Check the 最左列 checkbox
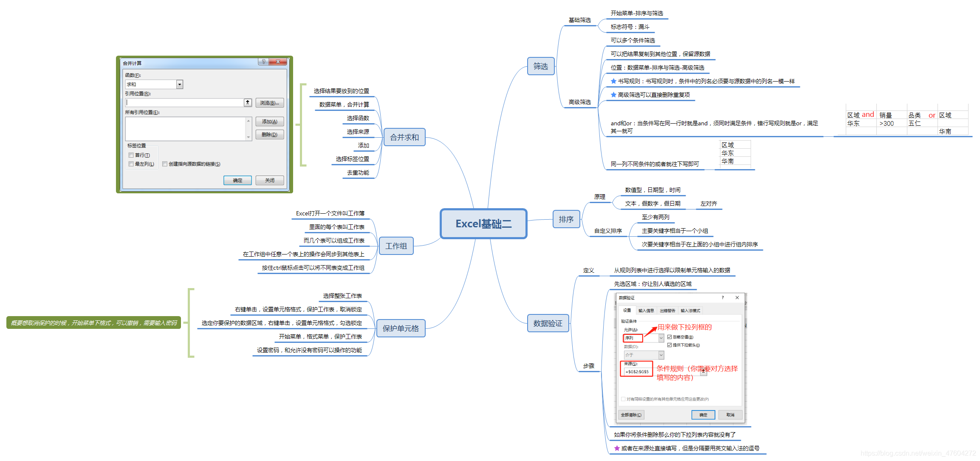Viewport: 980px width, 461px height. tap(131, 164)
